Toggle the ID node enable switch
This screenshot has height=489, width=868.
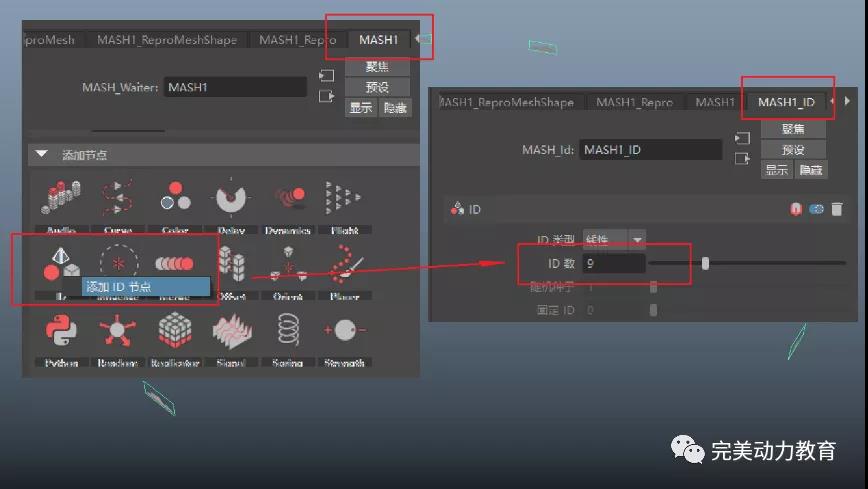(x=816, y=209)
